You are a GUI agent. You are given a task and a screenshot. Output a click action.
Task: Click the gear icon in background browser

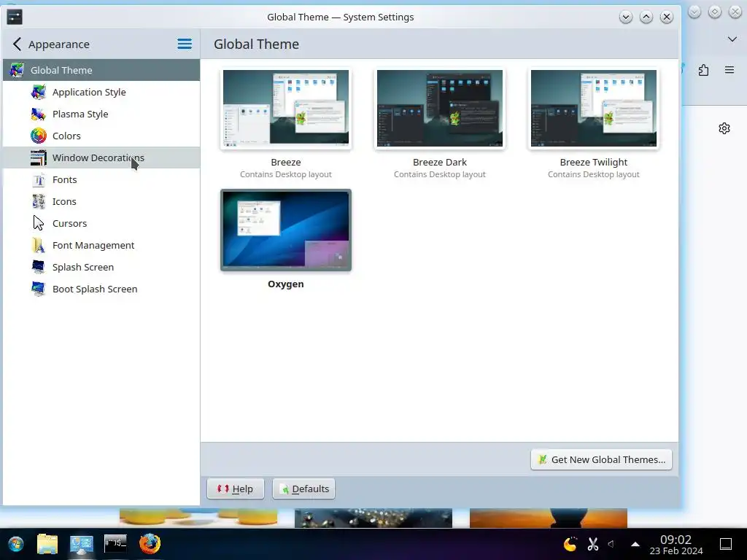(x=724, y=128)
